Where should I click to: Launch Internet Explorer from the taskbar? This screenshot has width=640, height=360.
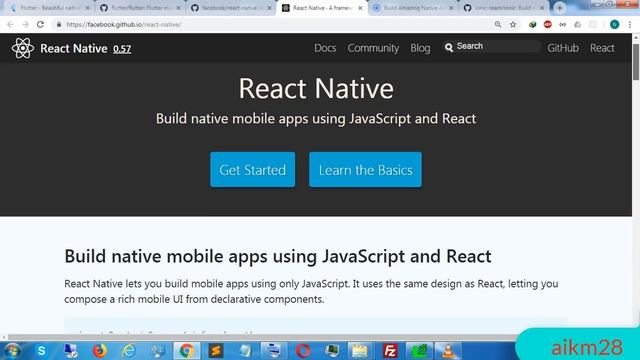pos(129,351)
